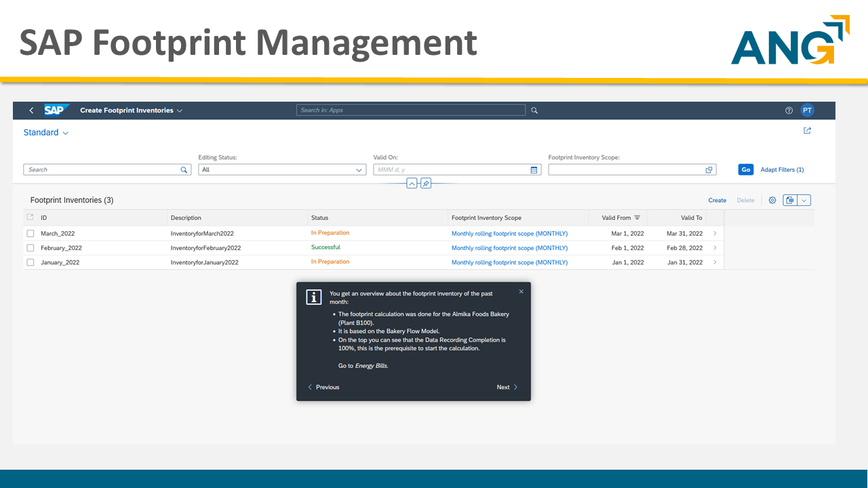Click the March_2022 ID cell

click(58, 233)
